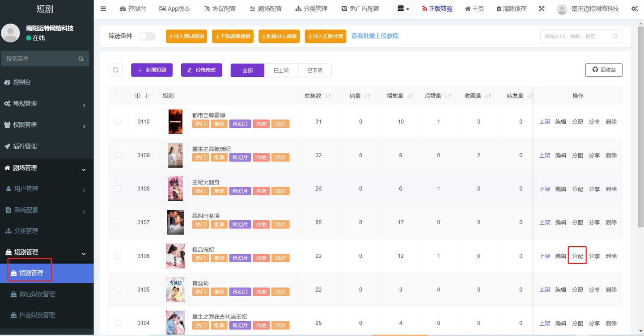Image resolution: width=644 pixels, height=336 pixels.
Task: Expand 用户管理 sidebar submenu
Action: (x=47, y=189)
